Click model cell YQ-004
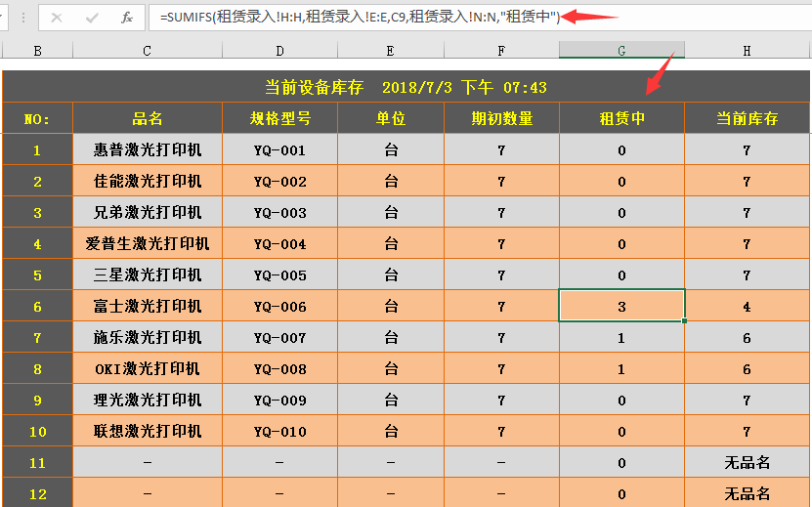 (279, 243)
